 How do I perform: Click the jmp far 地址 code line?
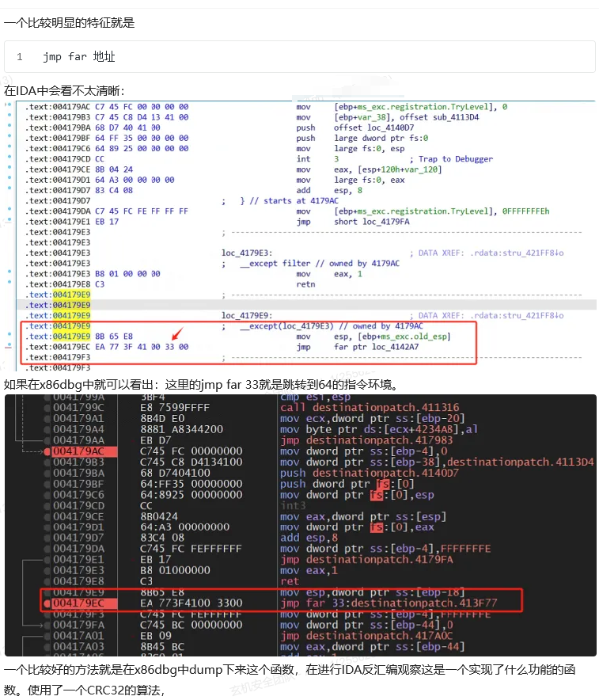click(79, 57)
